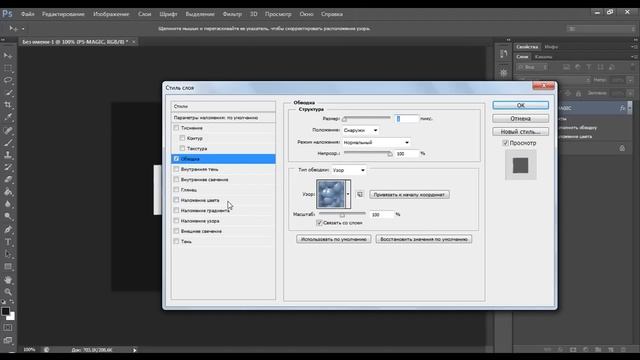Viewport: 640px width, 360px height.
Task: Select the Crop tool
Action: (8, 105)
